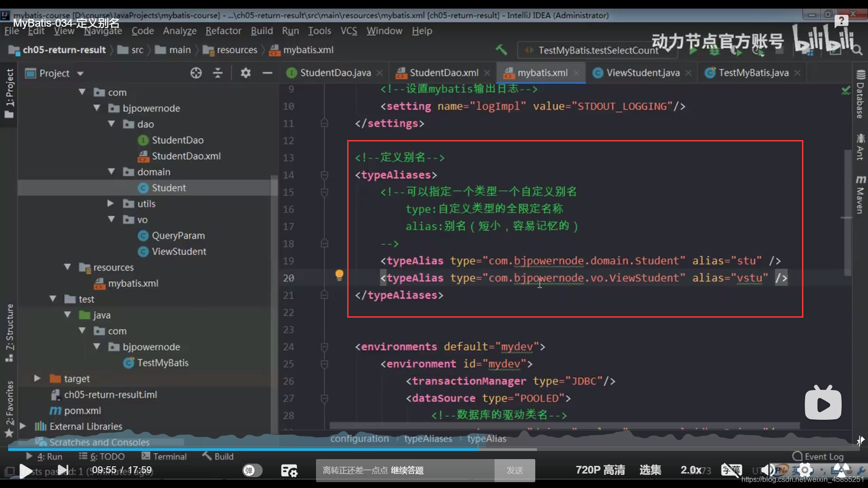This screenshot has width=868, height=488.
Task: Collapse the domain folder
Action: pos(111,171)
